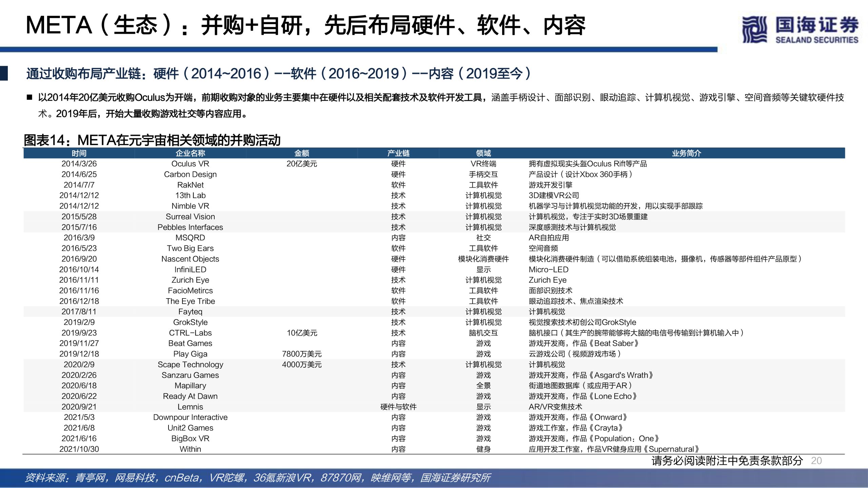
Task: Click the Within company cell
Action: coord(190,449)
